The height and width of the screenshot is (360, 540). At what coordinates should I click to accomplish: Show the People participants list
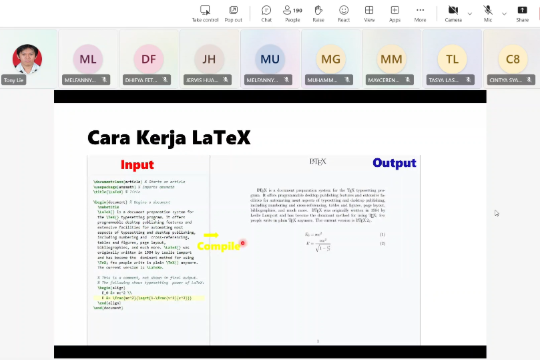(x=292, y=14)
